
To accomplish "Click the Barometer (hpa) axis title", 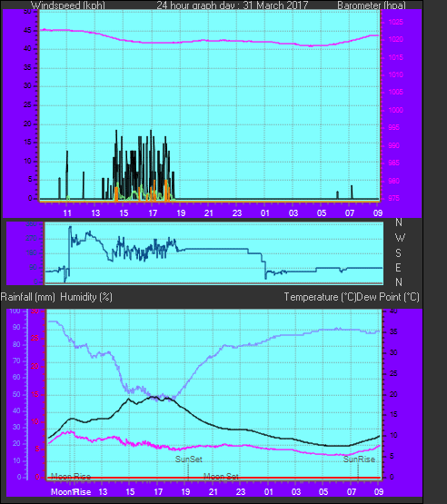I will click(372, 5).
